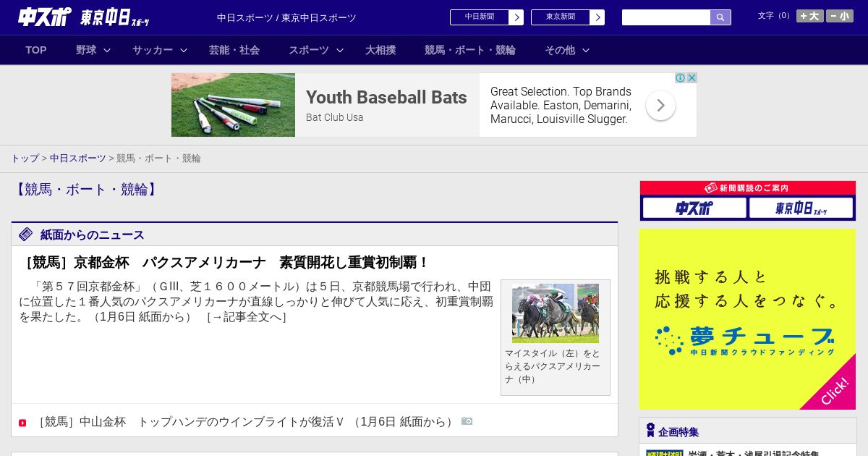Click arrow next to 東京新聞 button

597,17
